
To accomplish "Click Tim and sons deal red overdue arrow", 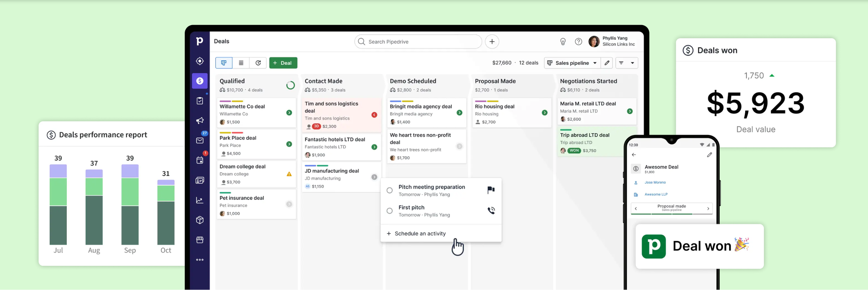I will (374, 115).
